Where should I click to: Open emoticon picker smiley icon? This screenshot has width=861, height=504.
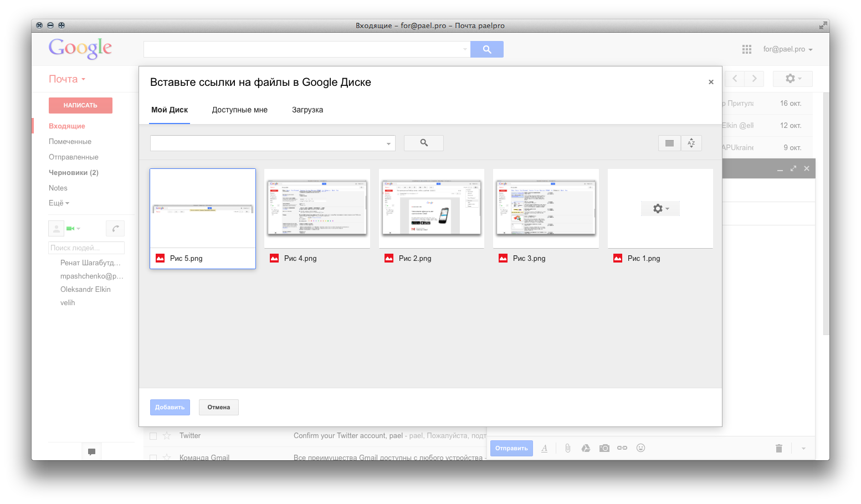[x=640, y=448]
